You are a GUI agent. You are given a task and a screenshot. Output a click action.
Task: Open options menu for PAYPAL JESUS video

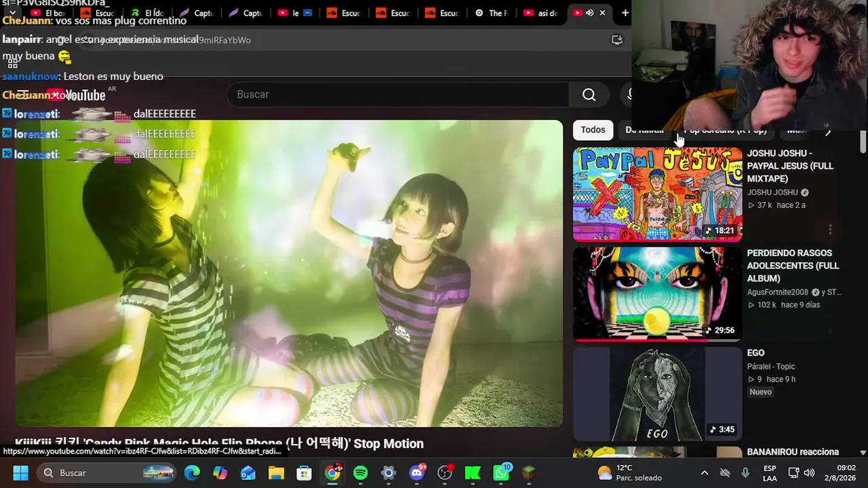[x=830, y=230]
